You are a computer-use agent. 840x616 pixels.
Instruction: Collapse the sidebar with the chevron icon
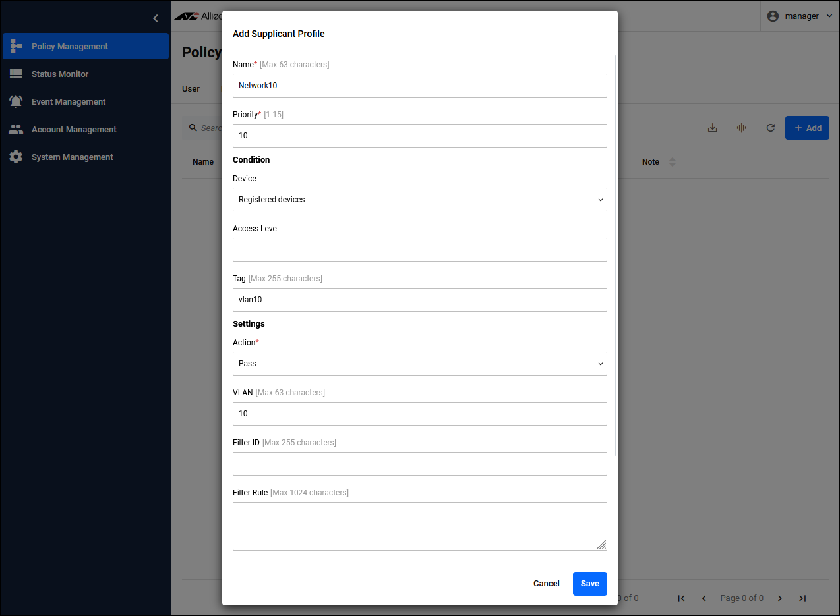[x=156, y=18]
